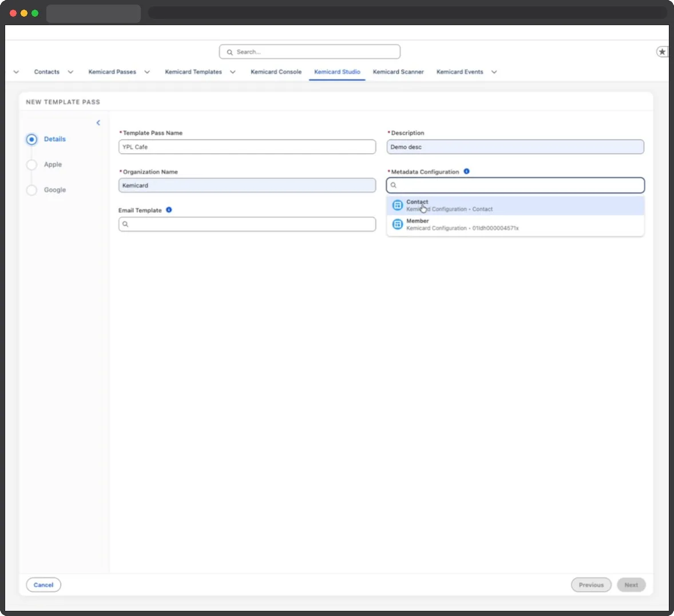Expand the Kemicard Passes dropdown chevron
The image size is (674, 616).
point(147,71)
